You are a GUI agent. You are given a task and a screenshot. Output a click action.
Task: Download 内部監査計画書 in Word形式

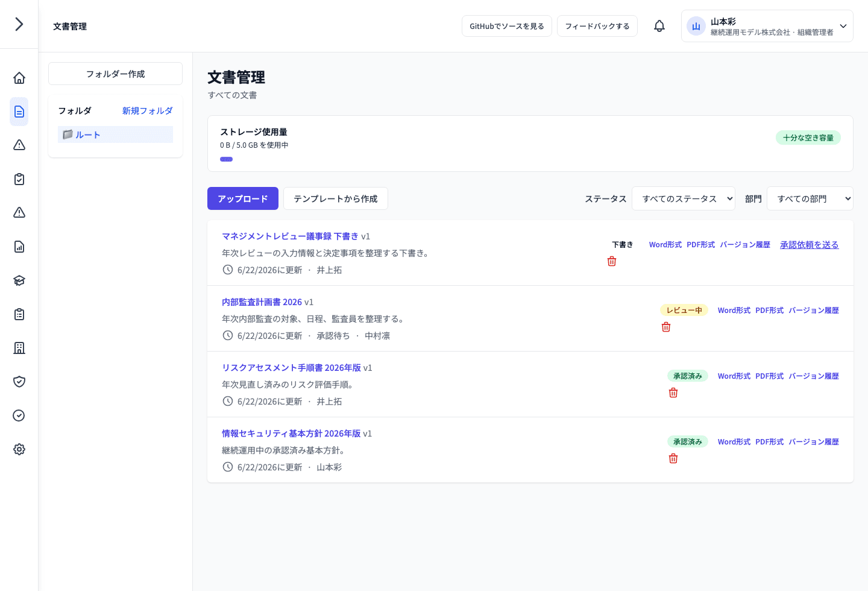point(734,311)
